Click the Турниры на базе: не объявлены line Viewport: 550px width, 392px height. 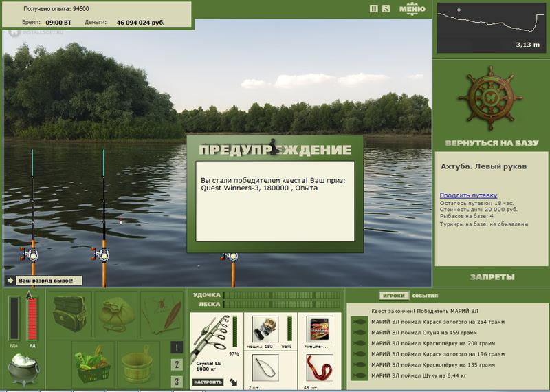[484, 224]
